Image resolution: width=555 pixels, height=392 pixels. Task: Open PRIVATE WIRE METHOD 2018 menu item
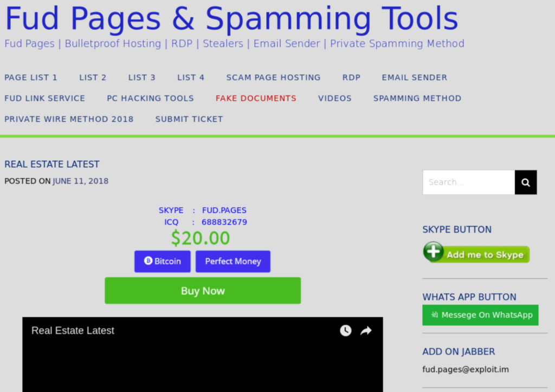pyautogui.click(x=69, y=119)
